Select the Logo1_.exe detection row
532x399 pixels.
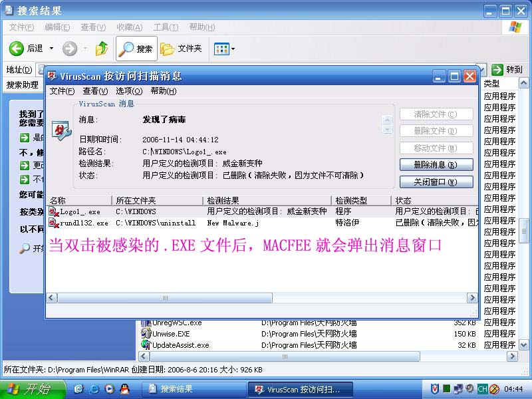(x=263, y=211)
